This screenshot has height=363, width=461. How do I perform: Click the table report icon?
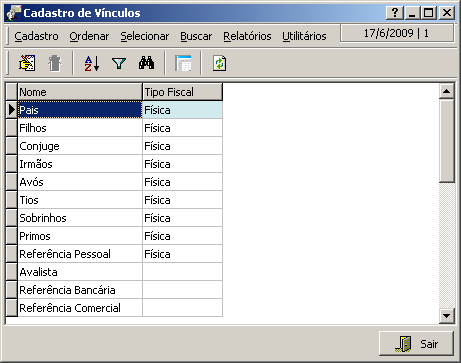tap(183, 63)
